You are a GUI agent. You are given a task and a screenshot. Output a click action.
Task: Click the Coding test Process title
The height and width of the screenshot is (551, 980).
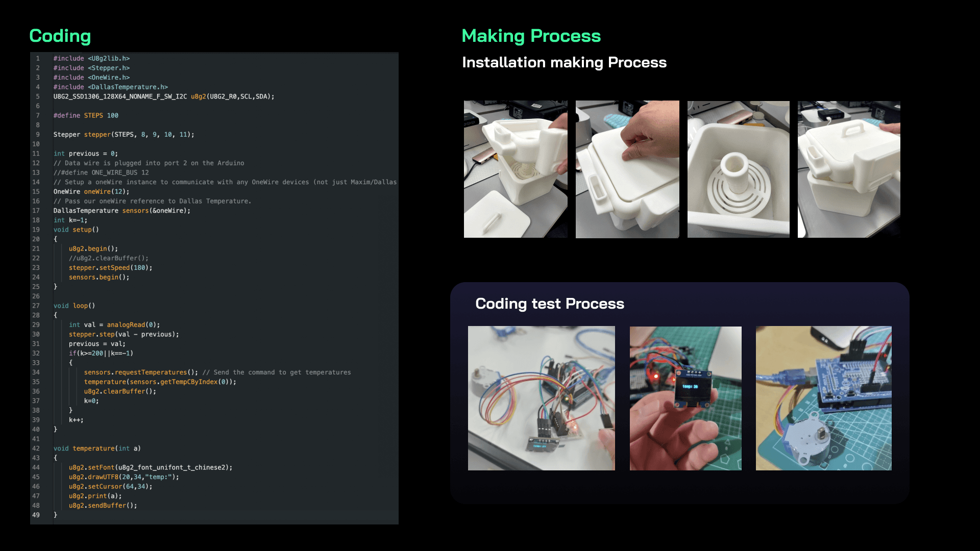(550, 304)
